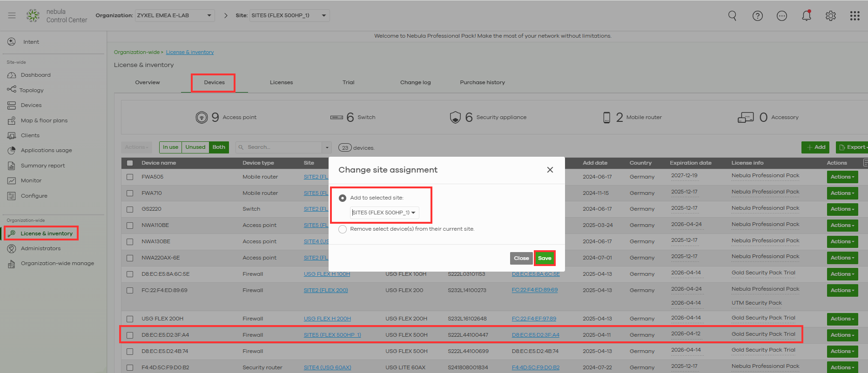Open the apps grid launcher
Screen dimensions: 868x373
855,16
